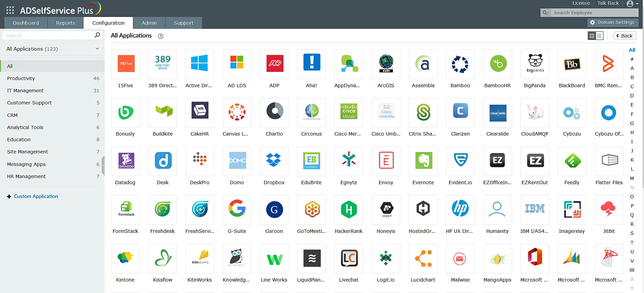Open the ADP application tile
The width and height of the screenshot is (644, 293).
coord(274,64)
